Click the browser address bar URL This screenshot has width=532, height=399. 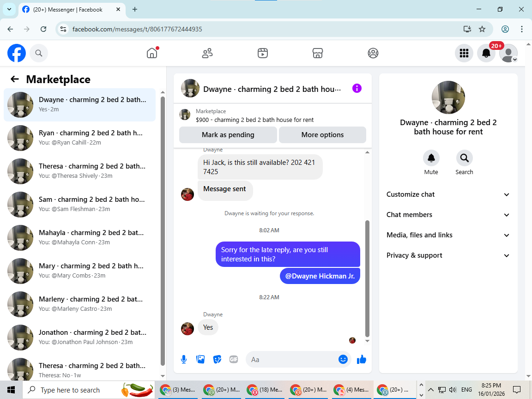137,29
